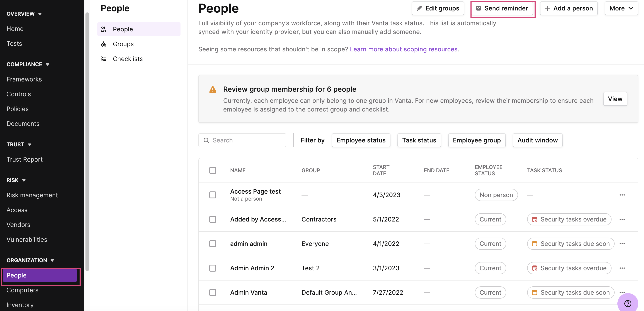The height and width of the screenshot is (311, 644).
Task: Click the Admin Vanta name cell
Action: tap(249, 292)
